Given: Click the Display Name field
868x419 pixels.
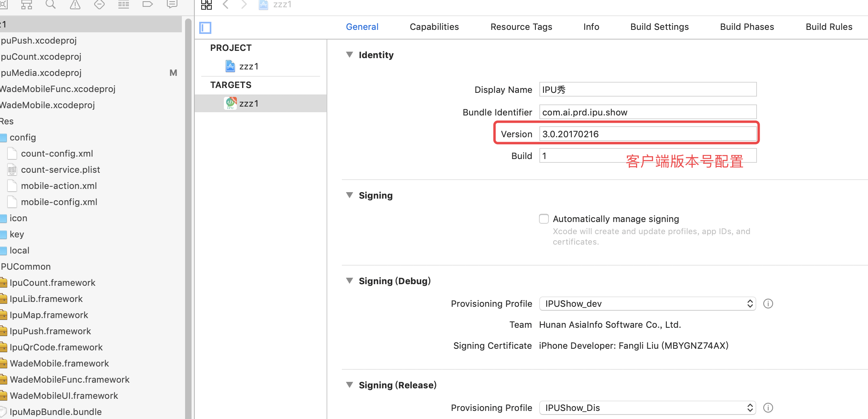Looking at the screenshot, I should click(x=648, y=90).
